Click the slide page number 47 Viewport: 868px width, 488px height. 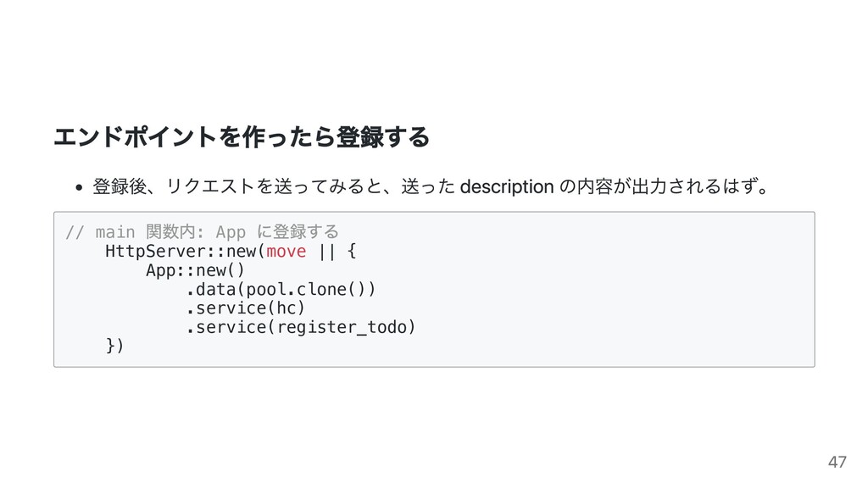click(x=837, y=462)
